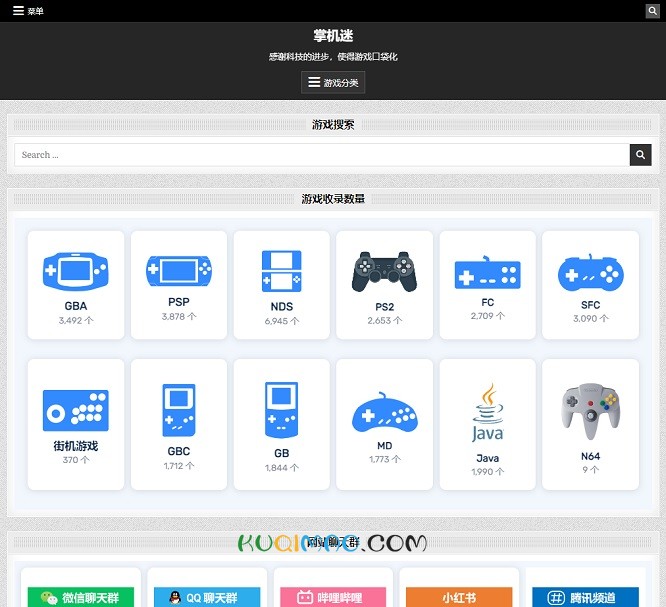This screenshot has width=666, height=607.
Task: Click the SFC label text
Action: 590,305
